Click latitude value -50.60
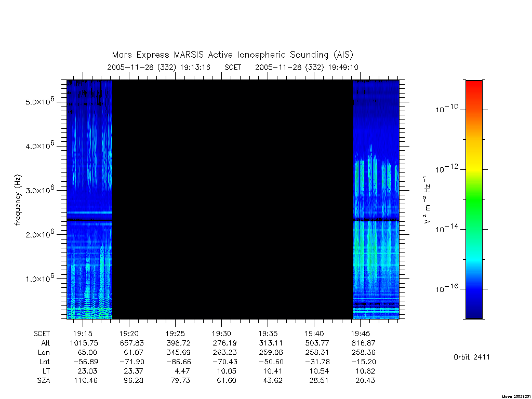Screen dimensions: 532x399 coord(271,362)
